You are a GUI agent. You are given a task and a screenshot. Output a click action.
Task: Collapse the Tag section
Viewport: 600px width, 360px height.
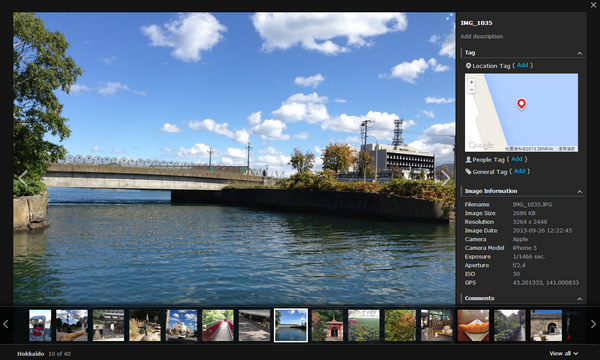click(x=579, y=53)
